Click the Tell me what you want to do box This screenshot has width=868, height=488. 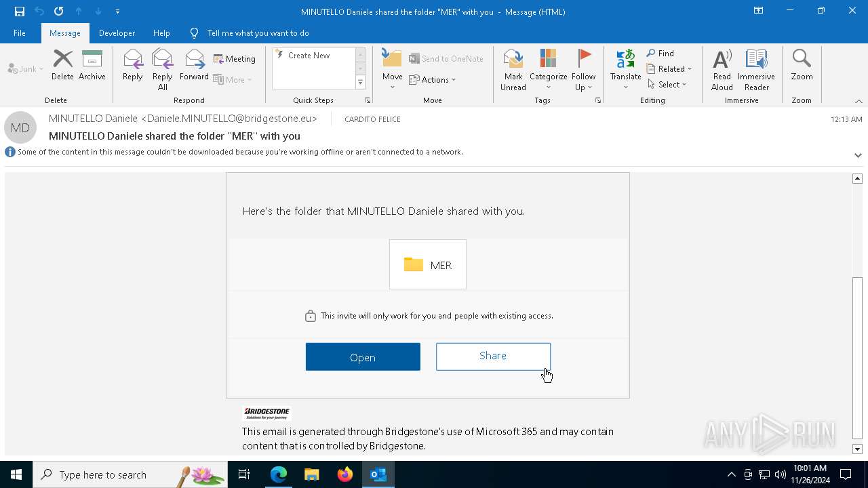pos(258,33)
